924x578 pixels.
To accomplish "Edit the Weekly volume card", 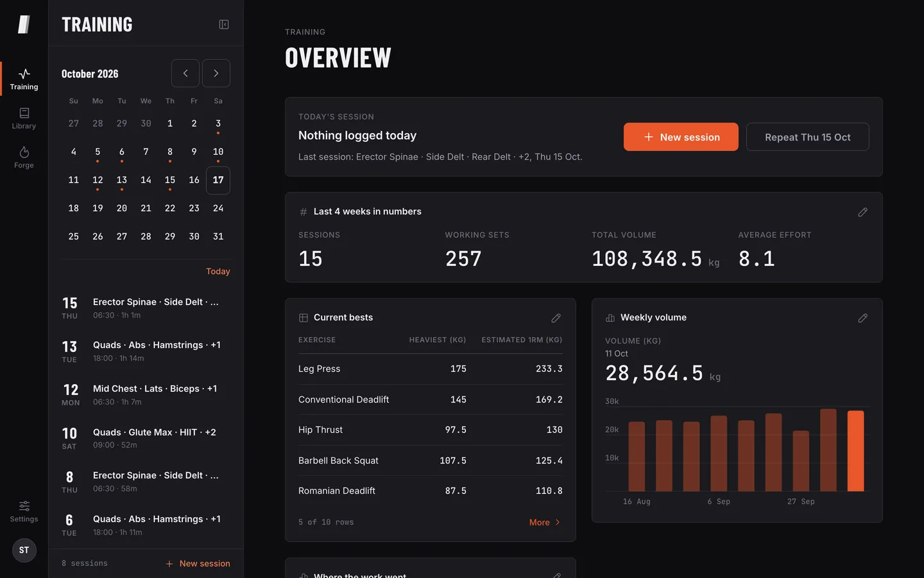I will coord(863,318).
